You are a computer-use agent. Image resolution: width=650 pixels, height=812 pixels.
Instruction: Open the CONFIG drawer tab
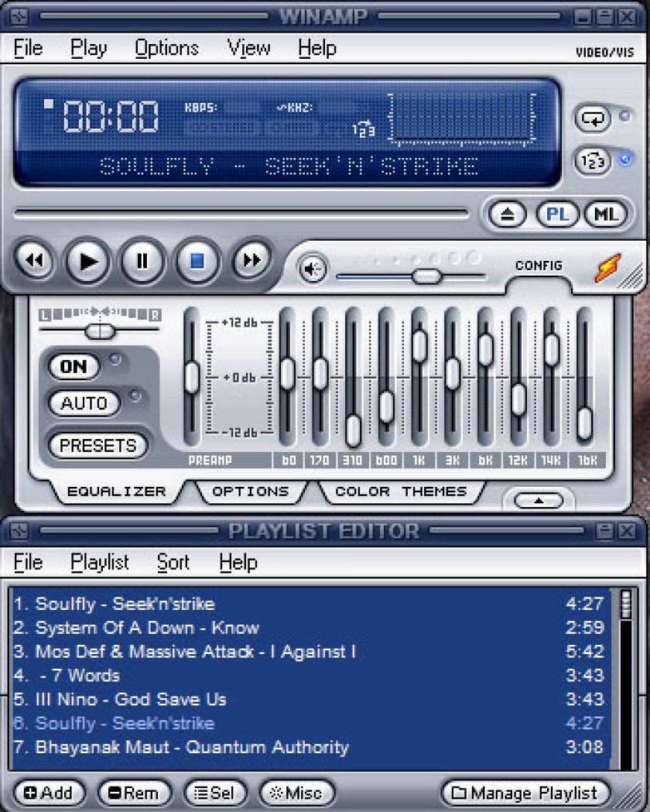coord(539,266)
